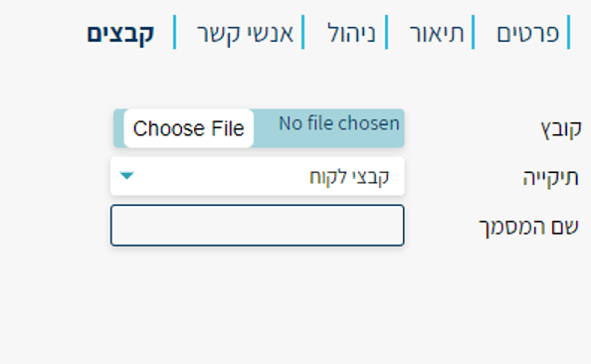591x364 pixels.
Task: Click the שם המסמך label
Action: (528, 227)
